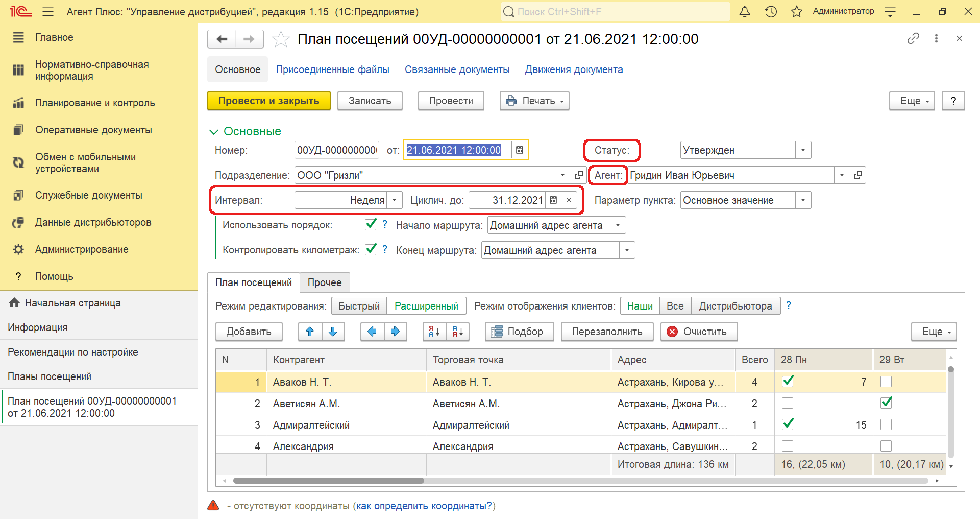Open the Интервал dropdown
The width and height of the screenshot is (980, 519).
pyautogui.click(x=394, y=200)
